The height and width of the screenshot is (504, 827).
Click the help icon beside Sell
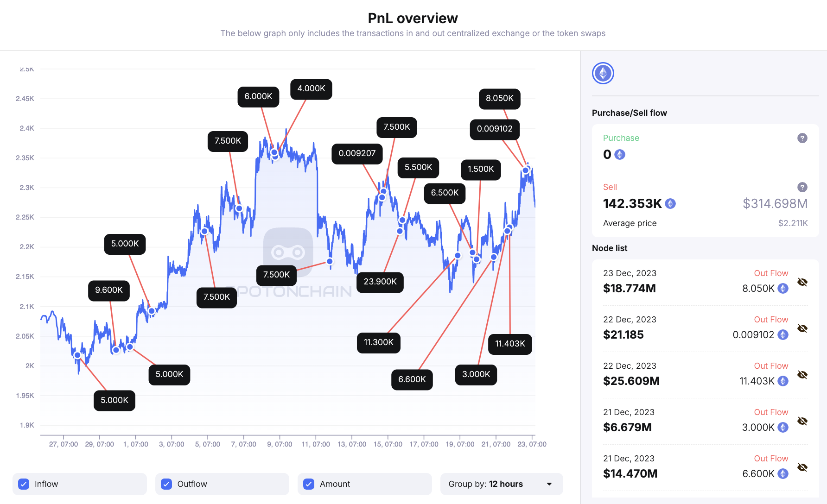point(802,187)
